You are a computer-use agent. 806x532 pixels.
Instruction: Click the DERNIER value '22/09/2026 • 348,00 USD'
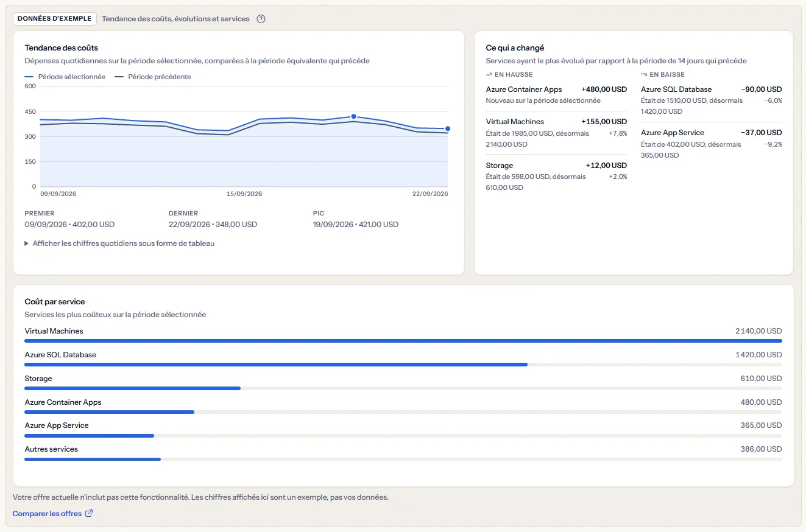[x=213, y=225]
